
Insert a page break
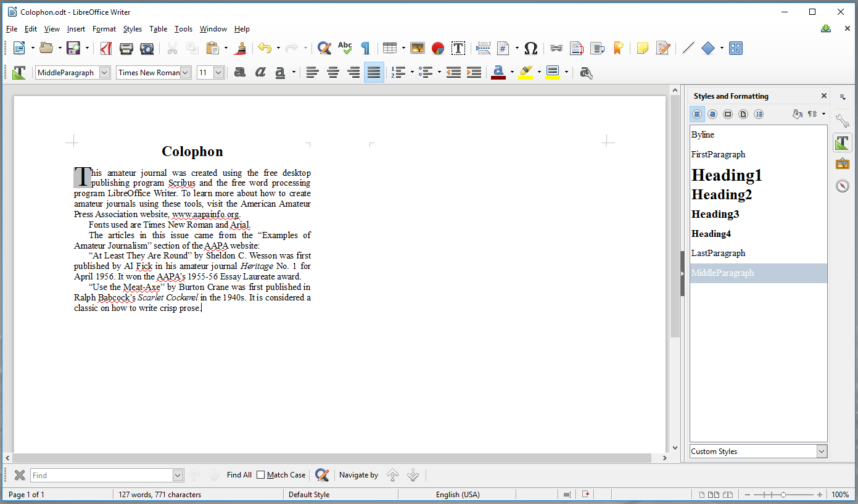484,48
